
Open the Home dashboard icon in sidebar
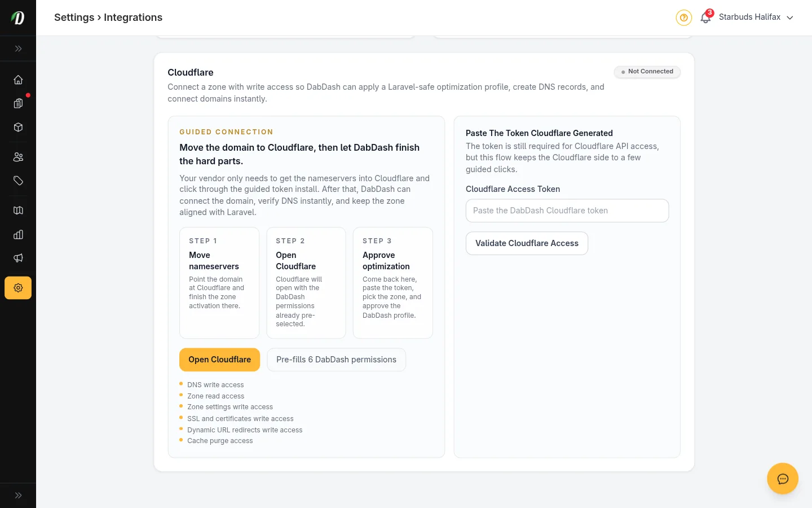click(18, 80)
